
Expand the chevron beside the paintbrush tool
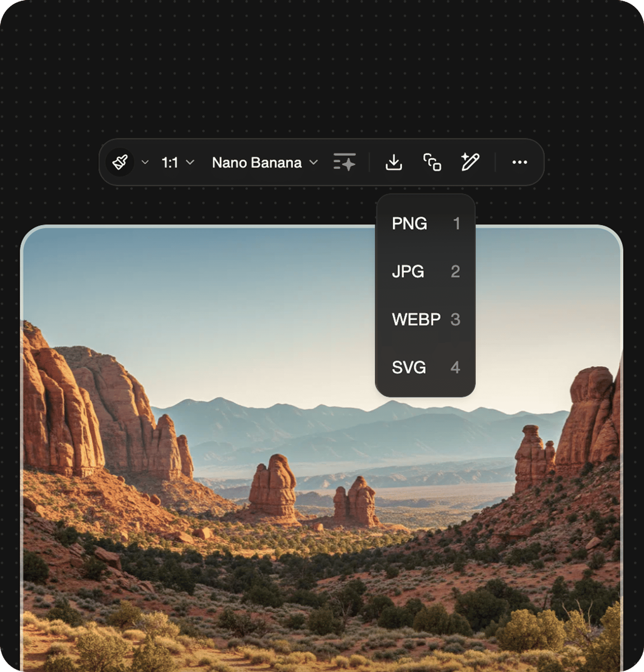point(145,162)
